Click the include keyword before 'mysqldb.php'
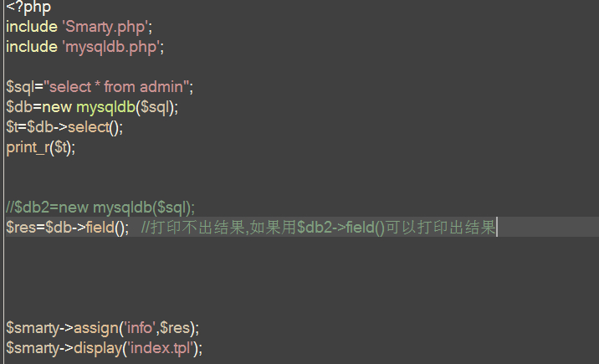599x364 pixels. (x=32, y=47)
